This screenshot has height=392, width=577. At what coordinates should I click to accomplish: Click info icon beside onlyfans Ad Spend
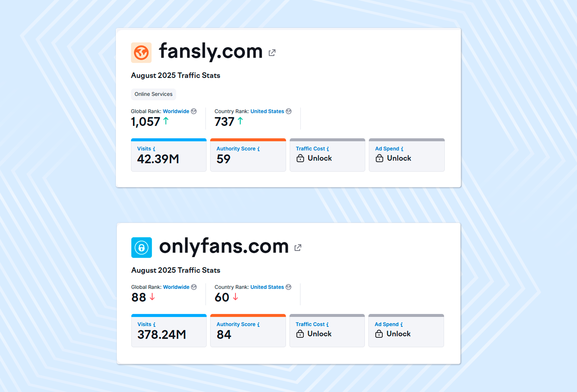point(402,324)
